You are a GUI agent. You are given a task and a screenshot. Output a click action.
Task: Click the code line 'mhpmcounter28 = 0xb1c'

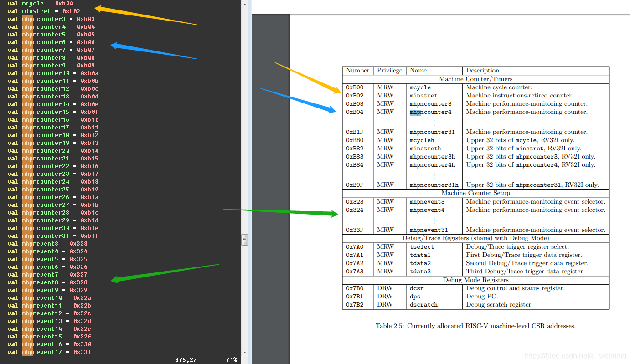(x=60, y=213)
